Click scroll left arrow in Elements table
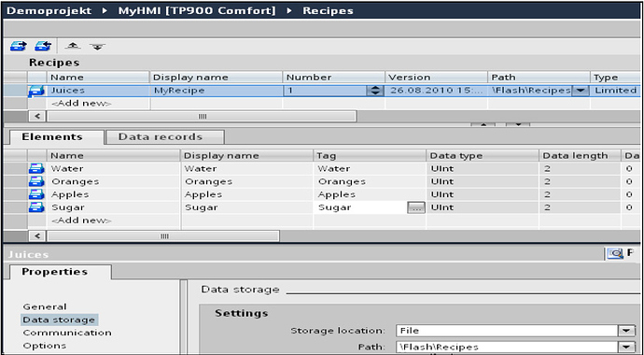644x355 pixels. (x=37, y=235)
